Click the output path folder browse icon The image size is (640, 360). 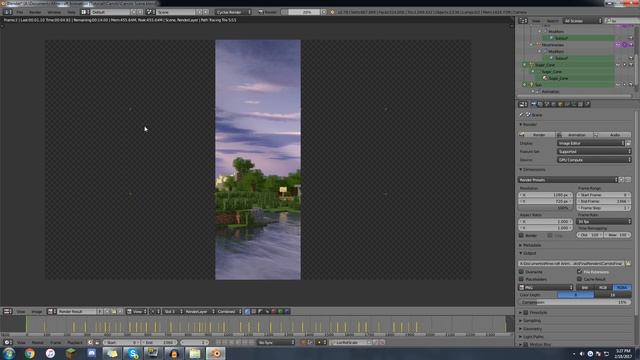(628, 264)
